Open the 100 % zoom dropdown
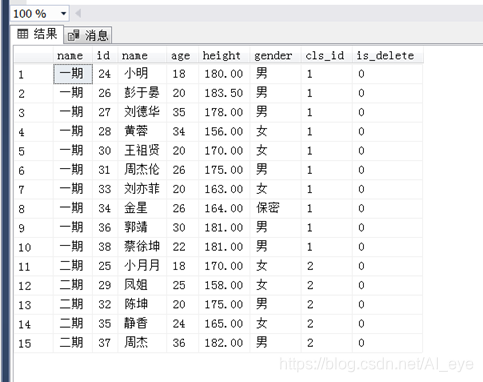Viewport: 483px width, 382px height. coord(63,14)
